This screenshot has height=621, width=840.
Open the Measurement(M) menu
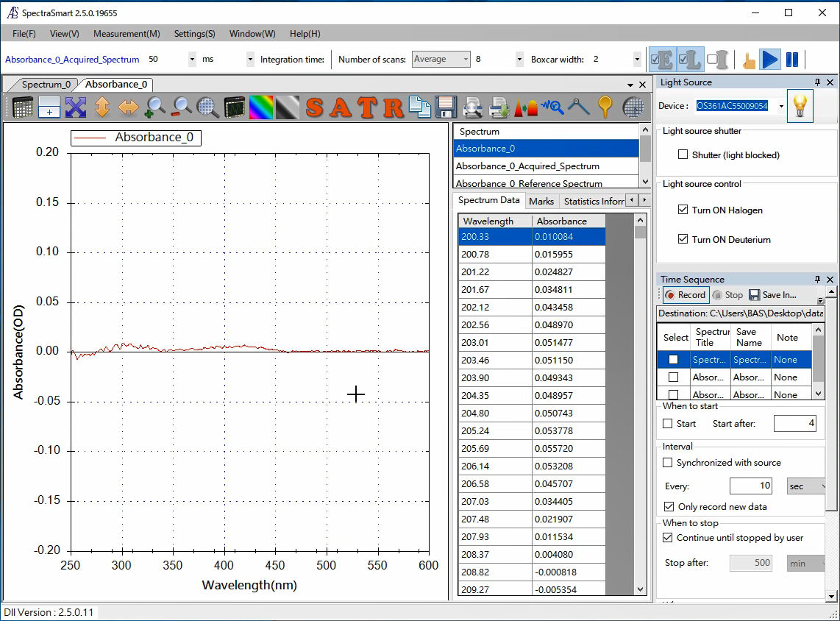pos(127,34)
